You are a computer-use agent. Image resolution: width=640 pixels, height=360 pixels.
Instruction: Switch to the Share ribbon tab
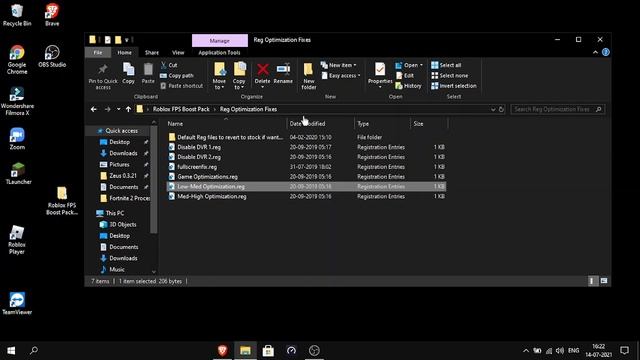click(x=151, y=52)
